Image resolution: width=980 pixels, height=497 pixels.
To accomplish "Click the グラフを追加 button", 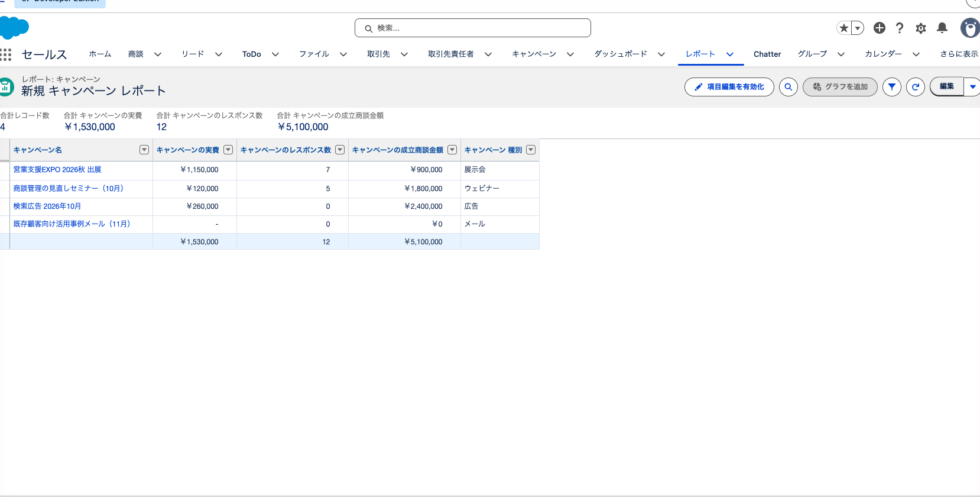I will pos(840,87).
